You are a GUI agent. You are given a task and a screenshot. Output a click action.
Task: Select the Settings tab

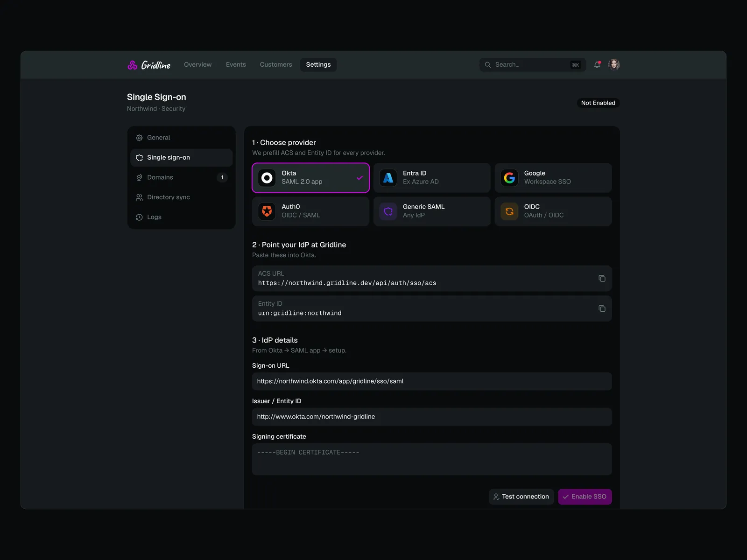[318, 65]
